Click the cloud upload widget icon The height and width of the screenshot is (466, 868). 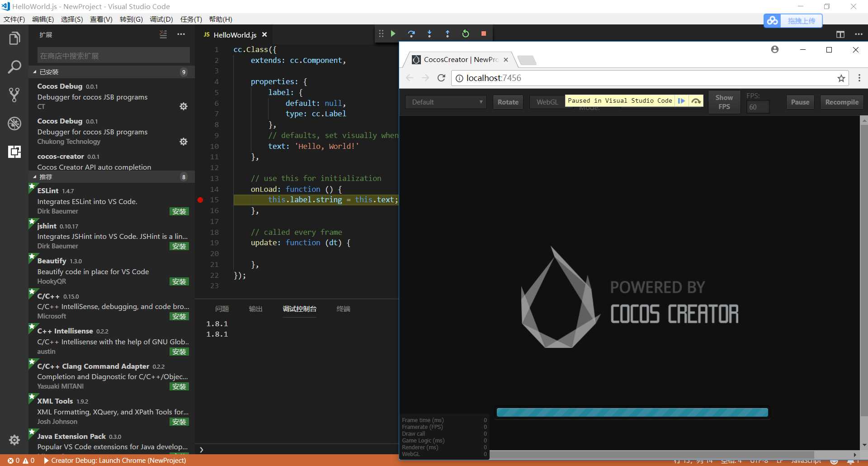click(x=773, y=21)
